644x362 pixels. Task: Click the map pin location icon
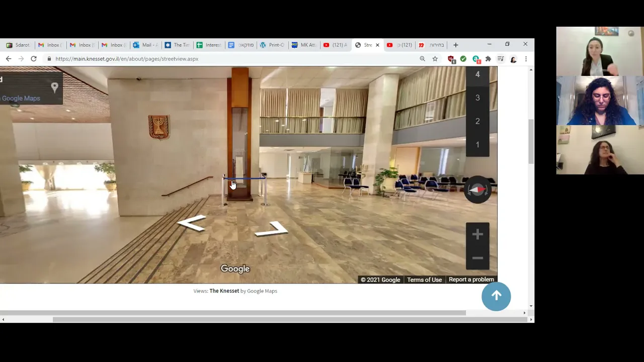pyautogui.click(x=55, y=87)
